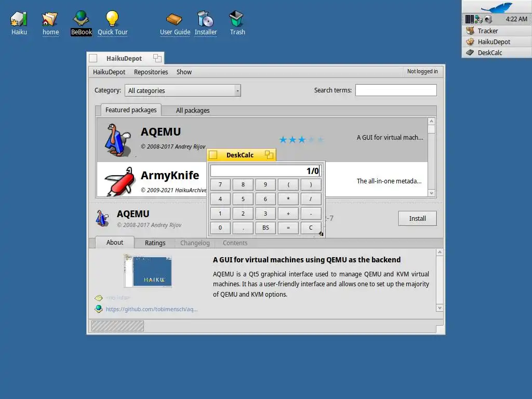Click calculator key 5 in DeskCalc

tap(243, 199)
